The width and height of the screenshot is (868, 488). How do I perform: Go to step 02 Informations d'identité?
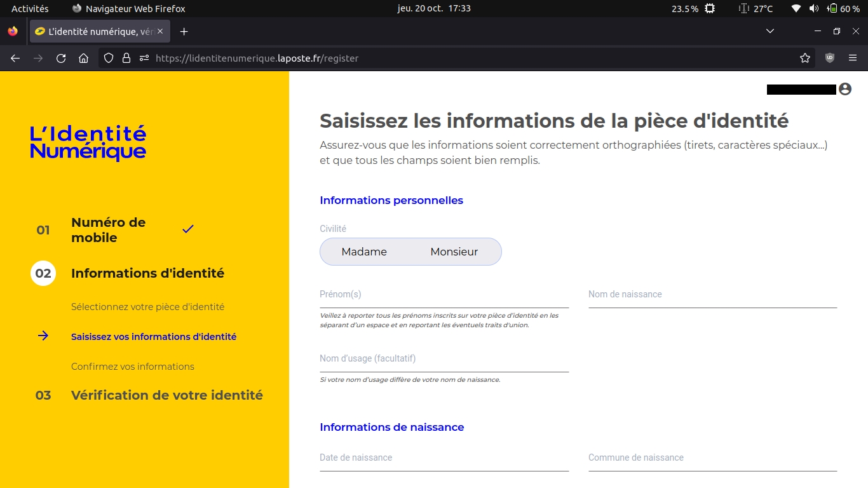click(x=147, y=274)
